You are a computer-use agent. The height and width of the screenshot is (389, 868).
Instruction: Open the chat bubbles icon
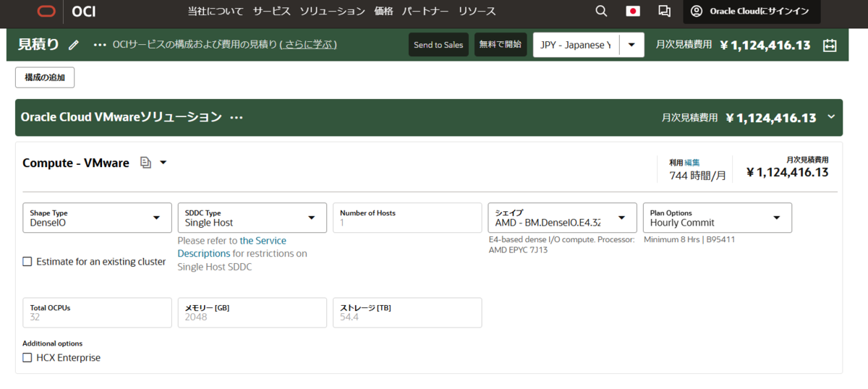pos(664,11)
